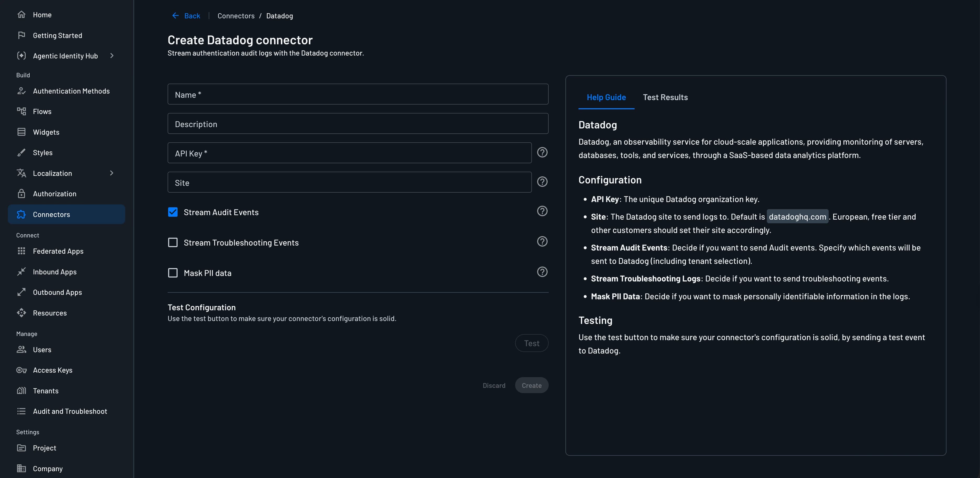Click the Company building icon

(x=21, y=468)
